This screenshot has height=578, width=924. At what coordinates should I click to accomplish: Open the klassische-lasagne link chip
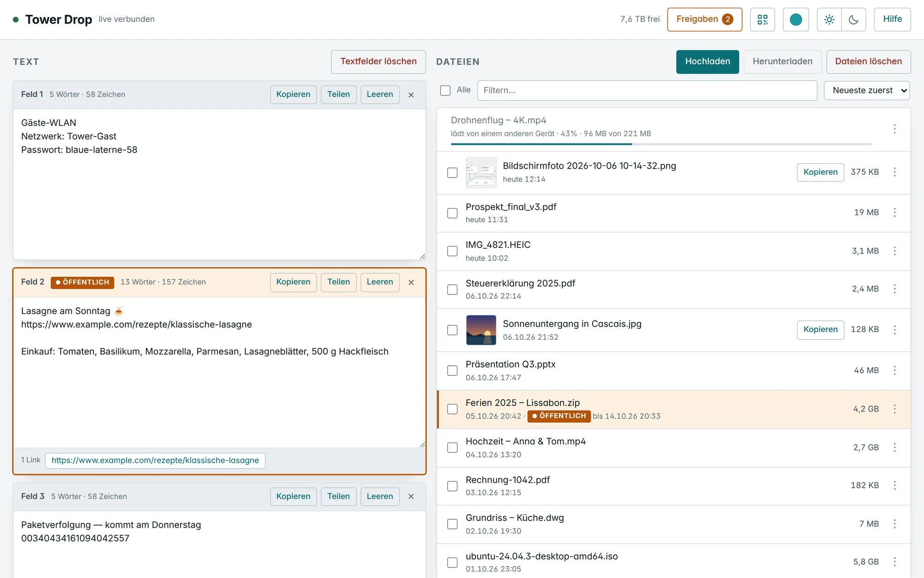[155, 461]
